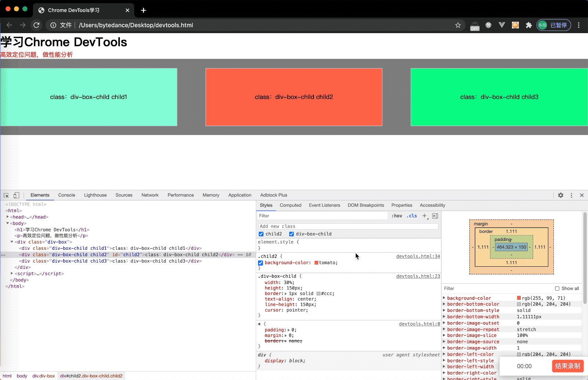Expand computed background-color property
Viewport: 588px width, 380px height.
pyautogui.click(x=444, y=298)
